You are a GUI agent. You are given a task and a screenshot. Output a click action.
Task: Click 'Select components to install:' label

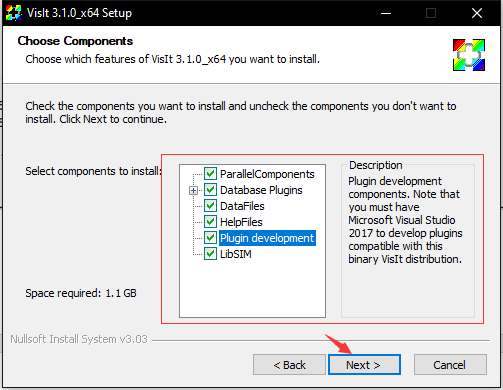coord(93,171)
